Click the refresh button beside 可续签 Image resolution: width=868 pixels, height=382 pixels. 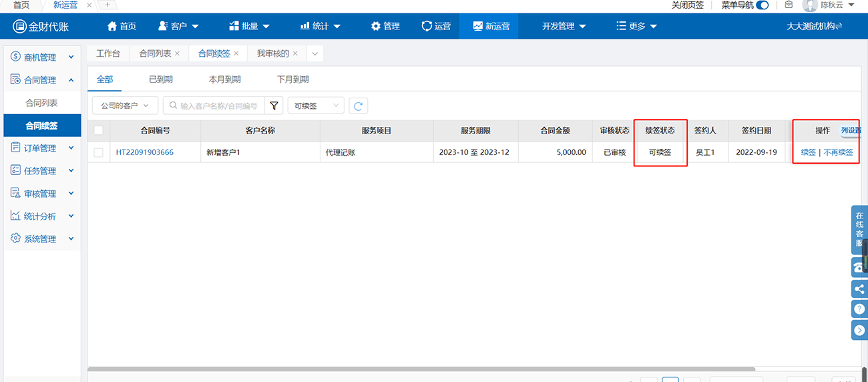coord(359,106)
